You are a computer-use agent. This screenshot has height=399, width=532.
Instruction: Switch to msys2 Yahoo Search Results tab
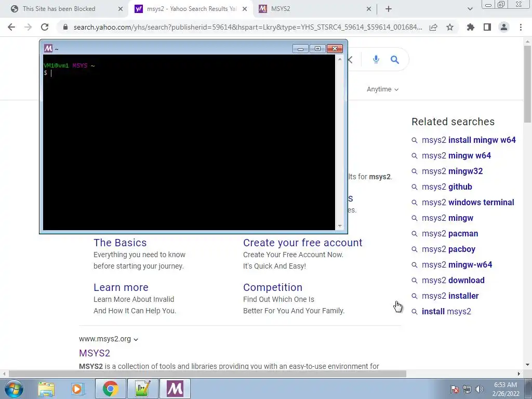coord(191,9)
